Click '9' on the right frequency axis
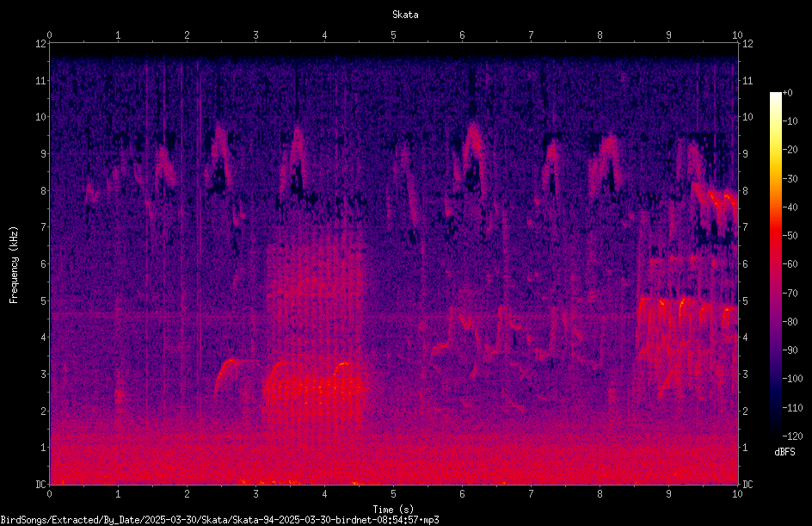This screenshot has height=526, width=812. pyautogui.click(x=745, y=154)
